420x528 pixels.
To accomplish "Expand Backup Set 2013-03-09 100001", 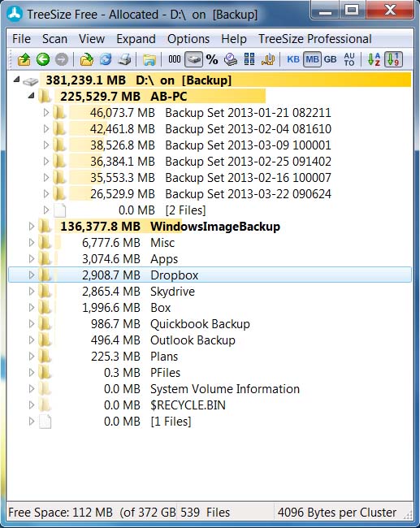I will click(x=46, y=145).
